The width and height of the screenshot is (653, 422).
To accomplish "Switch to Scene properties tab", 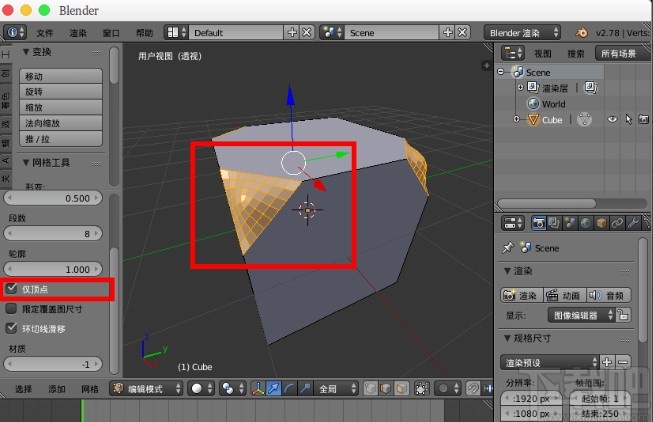I will [570, 223].
